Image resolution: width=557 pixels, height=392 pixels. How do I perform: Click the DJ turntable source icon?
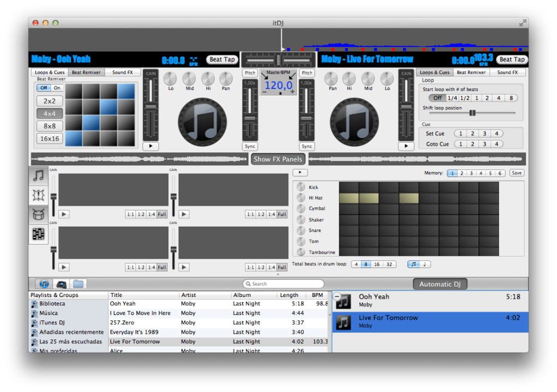[x=62, y=284]
